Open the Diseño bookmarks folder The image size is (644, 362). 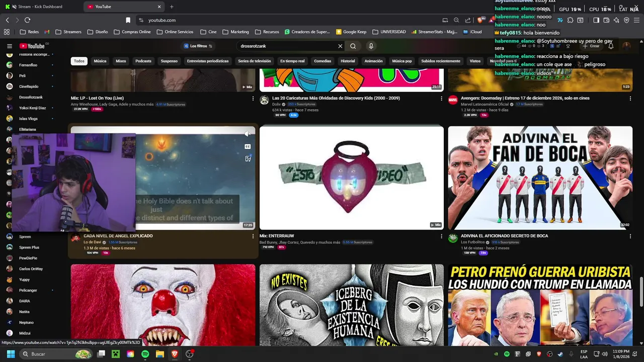pyautogui.click(x=98, y=32)
